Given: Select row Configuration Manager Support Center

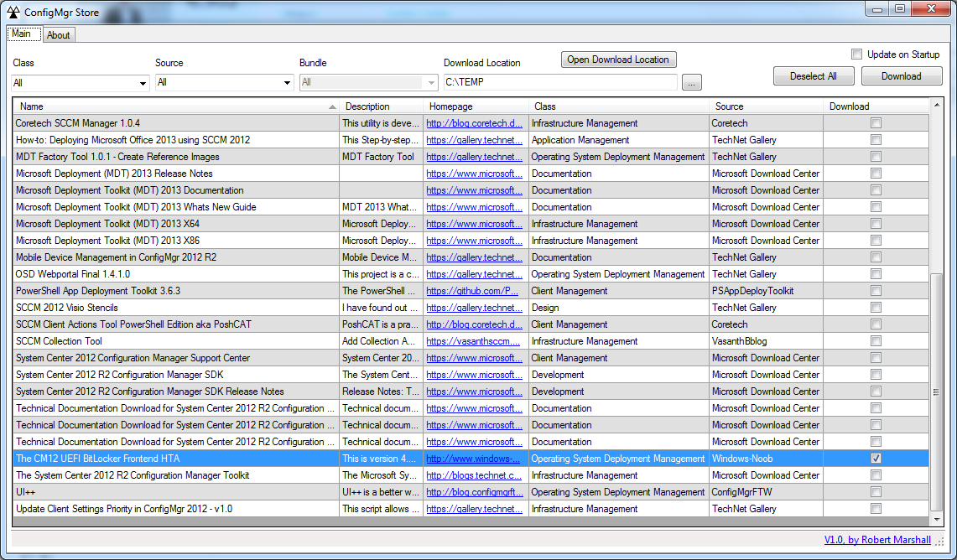Looking at the screenshot, I should click(x=471, y=358).
